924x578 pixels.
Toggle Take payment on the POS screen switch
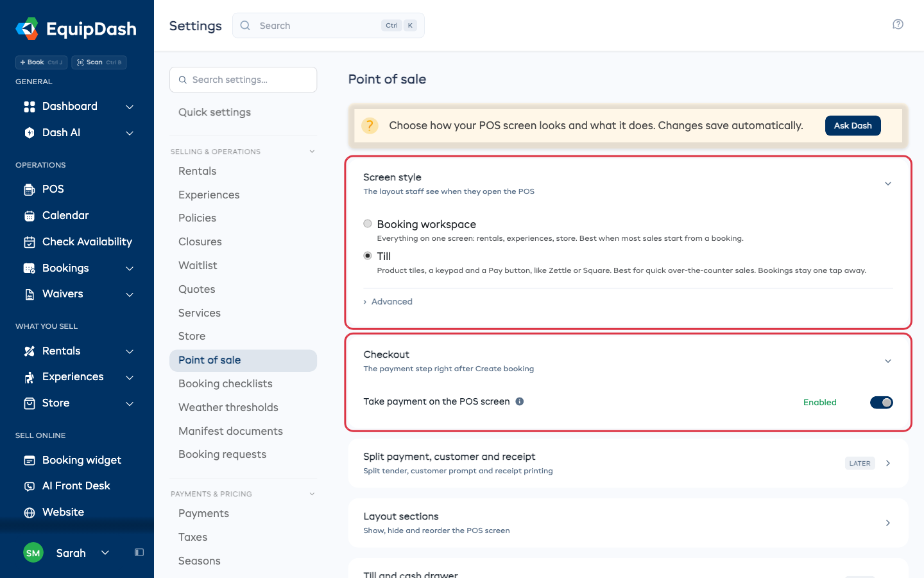882,403
